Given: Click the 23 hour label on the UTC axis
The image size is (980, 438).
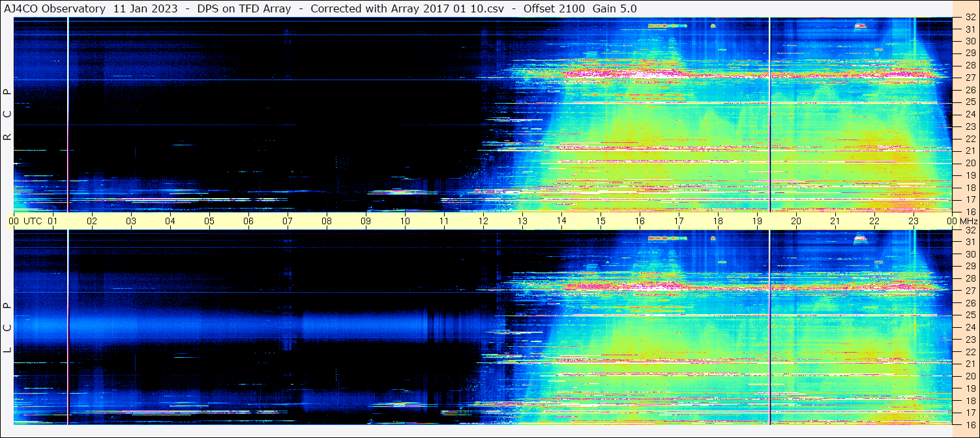Looking at the screenshot, I should point(913,221).
